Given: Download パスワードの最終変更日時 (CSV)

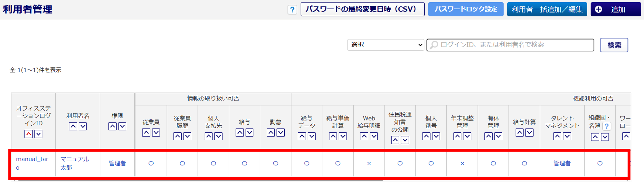Looking at the screenshot, I should [362, 9].
